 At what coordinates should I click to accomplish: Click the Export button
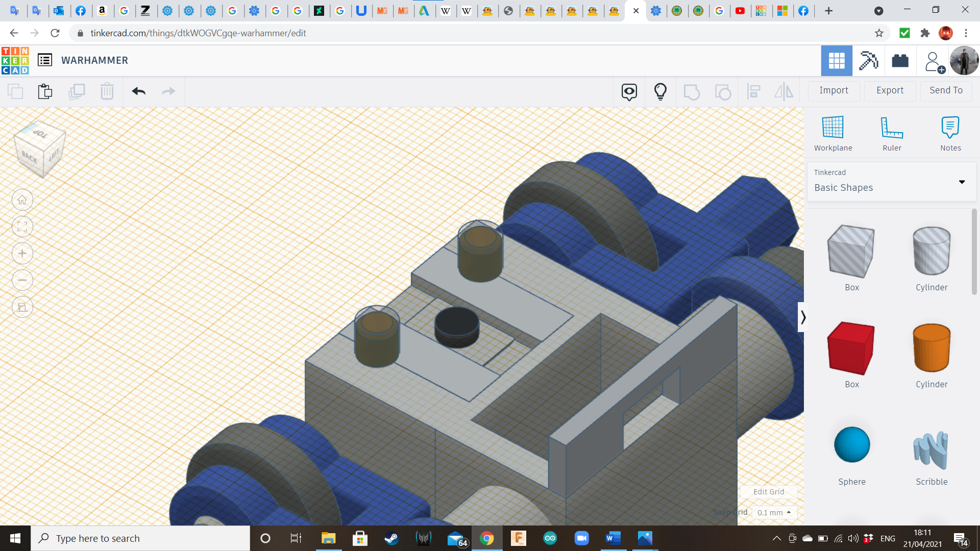(x=890, y=90)
